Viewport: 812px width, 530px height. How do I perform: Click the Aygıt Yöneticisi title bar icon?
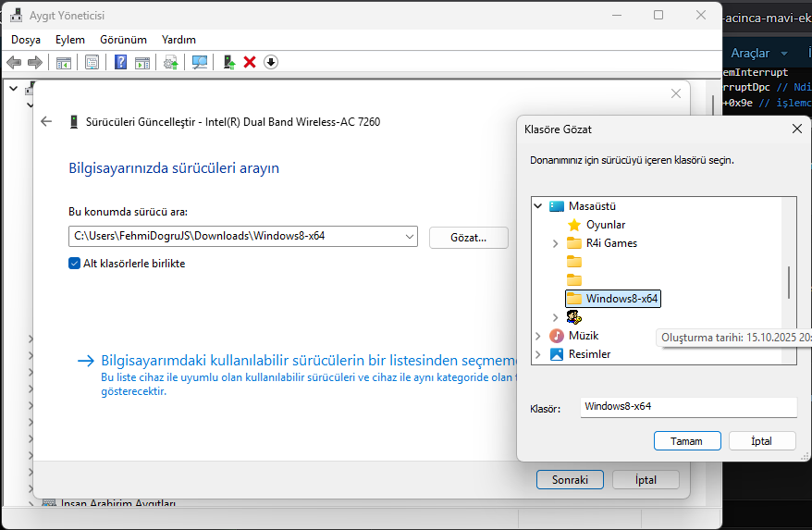16,15
